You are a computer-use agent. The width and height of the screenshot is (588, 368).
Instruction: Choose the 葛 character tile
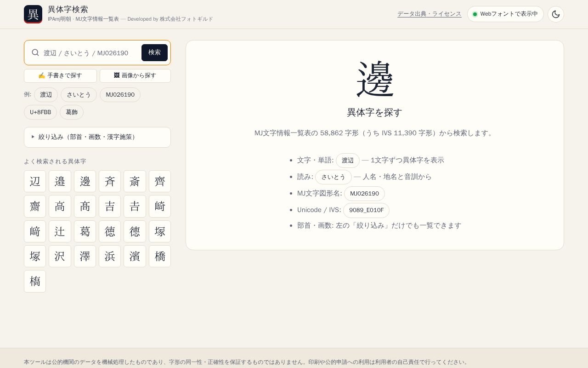pyautogui.click(x=85, y=231)
